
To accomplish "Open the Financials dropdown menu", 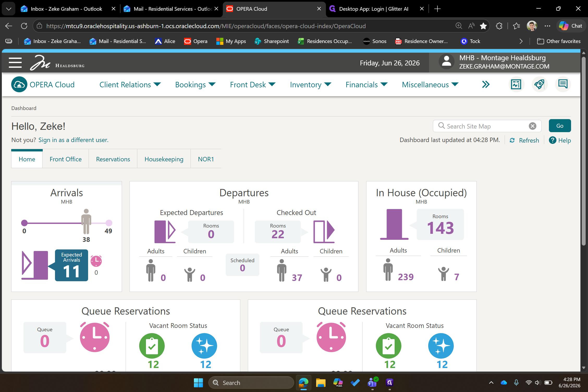I will pyautogui.click(x=366, y=85).
